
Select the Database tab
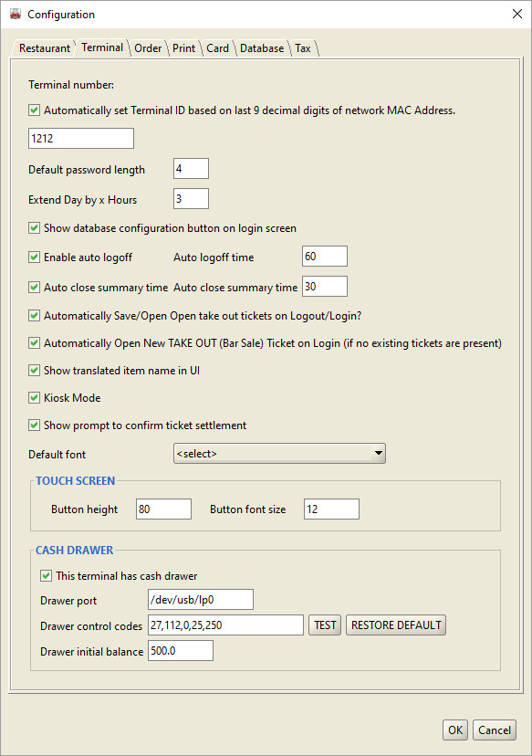[262, 48]
